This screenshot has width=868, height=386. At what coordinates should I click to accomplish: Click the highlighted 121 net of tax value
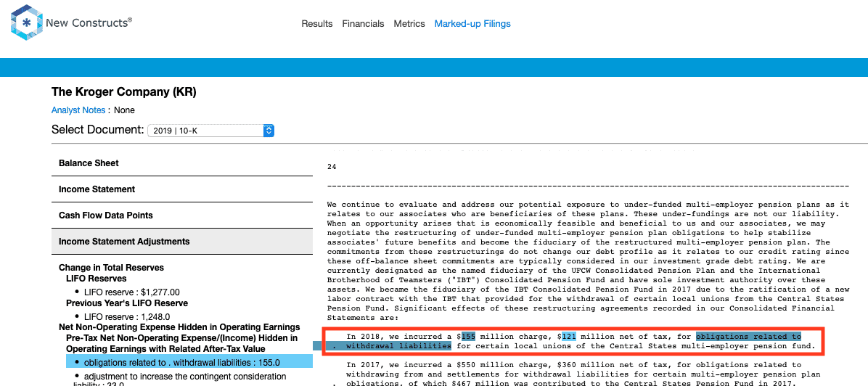coord(568,336)
